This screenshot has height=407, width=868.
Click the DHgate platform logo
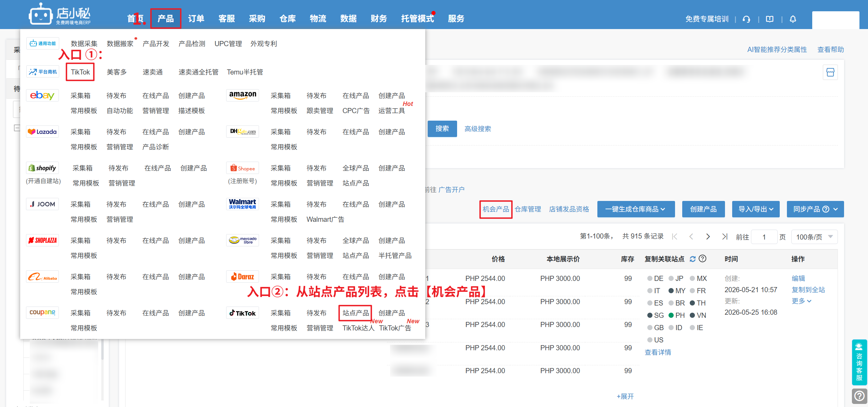[243, 132]
